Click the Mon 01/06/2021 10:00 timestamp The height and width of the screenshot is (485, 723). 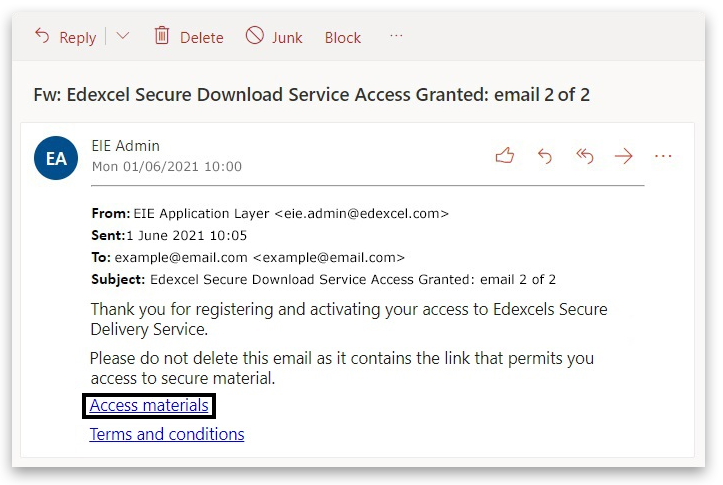point(166,167)
